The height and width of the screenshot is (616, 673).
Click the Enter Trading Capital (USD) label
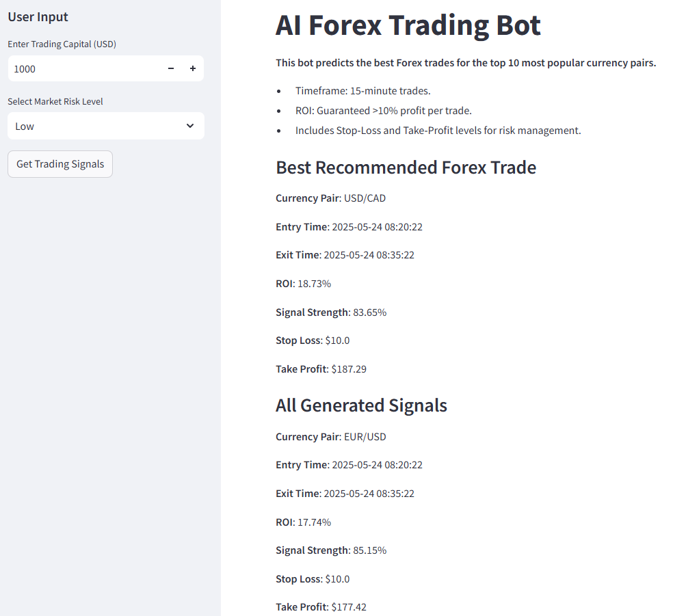(x=62, y=44)
